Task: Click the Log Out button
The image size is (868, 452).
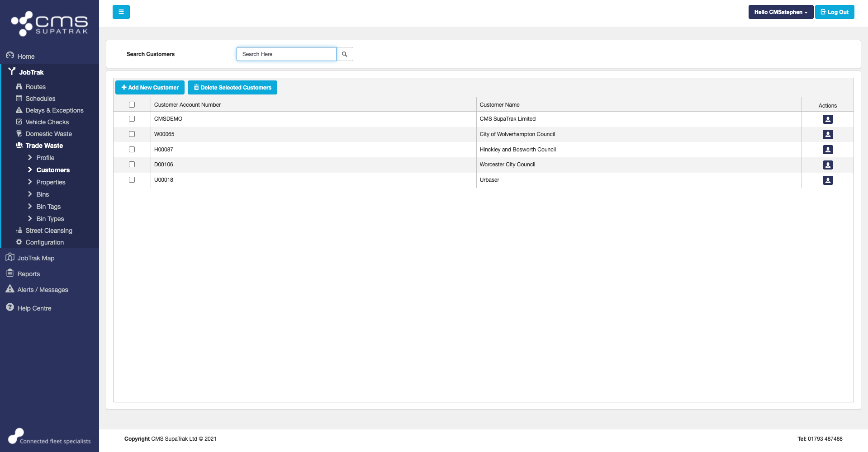Action: (835, 12)
